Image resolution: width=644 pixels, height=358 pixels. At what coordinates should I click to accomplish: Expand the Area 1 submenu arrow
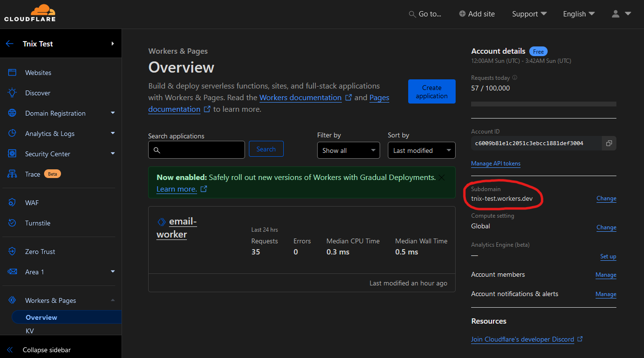point(113,272)
